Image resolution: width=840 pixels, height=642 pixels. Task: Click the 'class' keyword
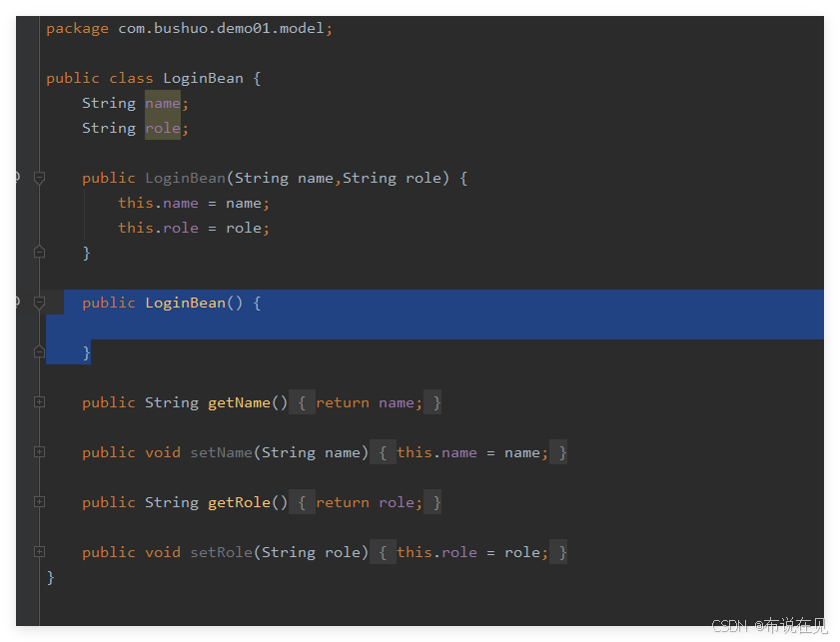pyautogui.click(x=131, y=78)
